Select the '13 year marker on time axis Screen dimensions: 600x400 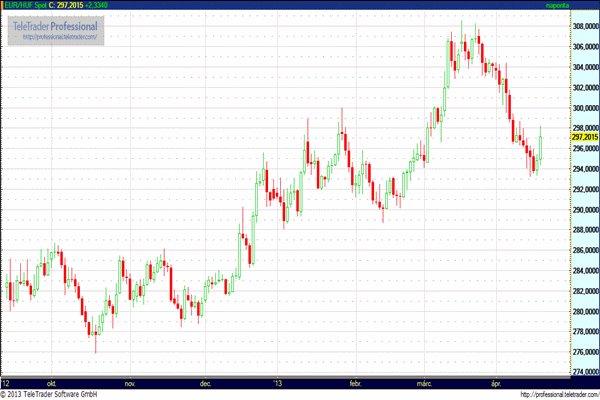pos(277,383)
